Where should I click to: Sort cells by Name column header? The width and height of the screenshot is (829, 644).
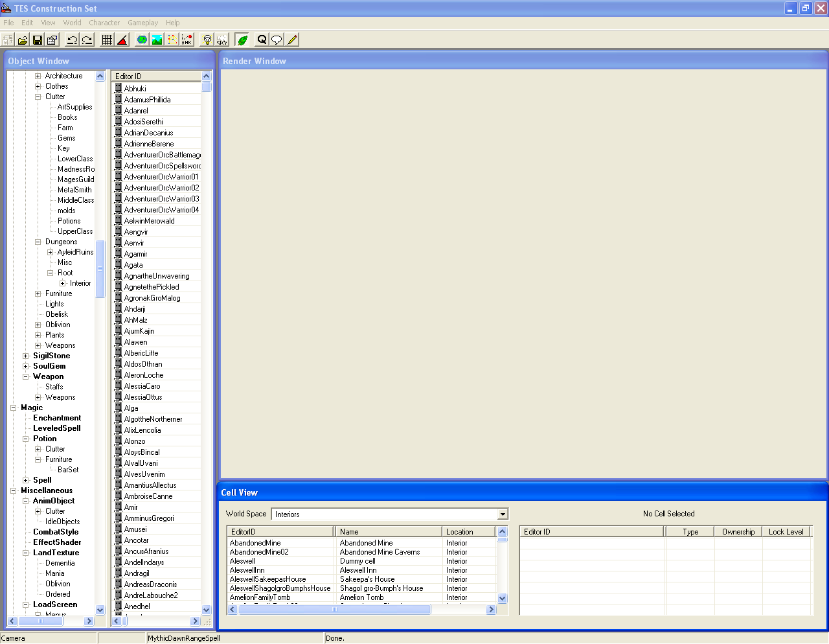(x=389, y=531)
